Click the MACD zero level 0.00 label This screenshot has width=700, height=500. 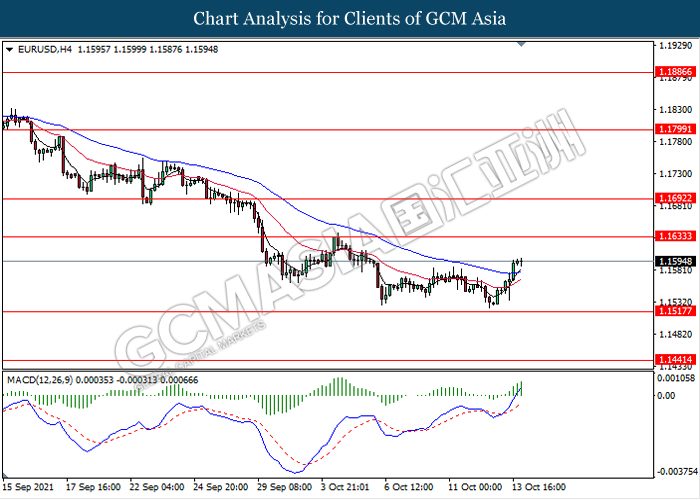666,396
